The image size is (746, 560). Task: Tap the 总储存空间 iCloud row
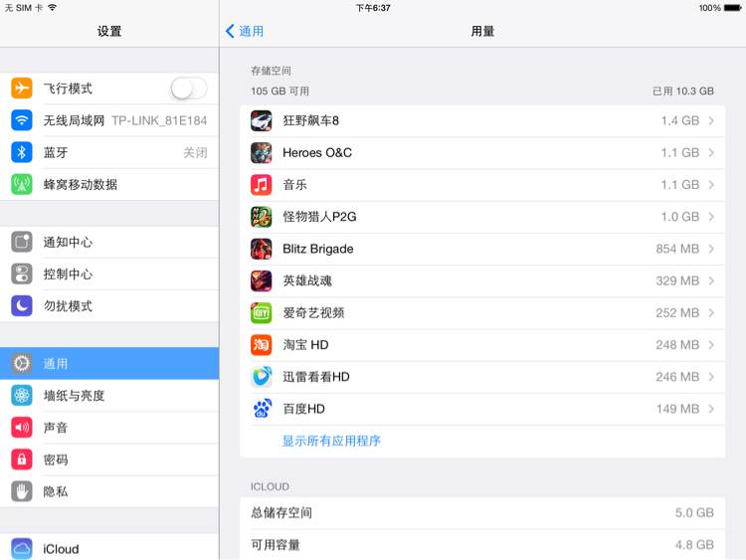click(x=482, y=513)
